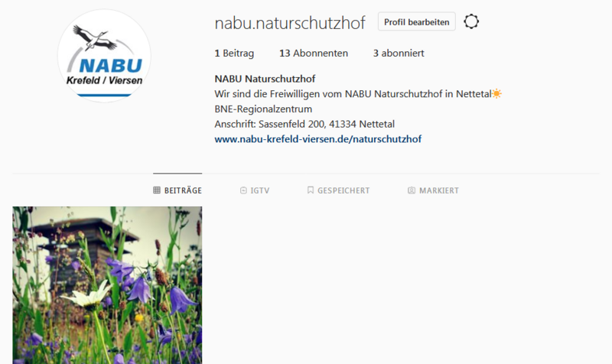This screenshot has height=364, width=612.
Task: Click the person-tag icon beside MARKIERT
Action: coord(412,190)
